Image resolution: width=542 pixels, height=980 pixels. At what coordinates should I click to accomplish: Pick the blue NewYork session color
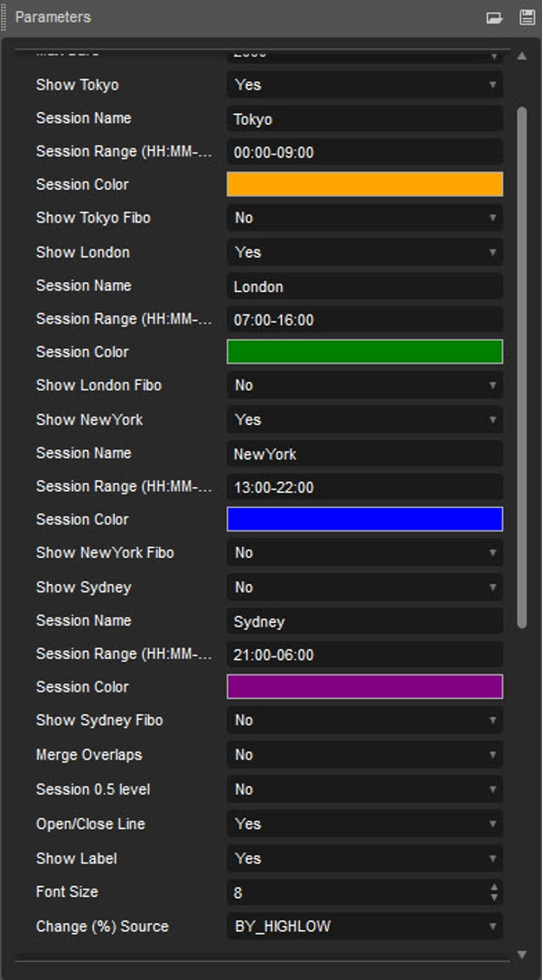[x=365, y=519]
